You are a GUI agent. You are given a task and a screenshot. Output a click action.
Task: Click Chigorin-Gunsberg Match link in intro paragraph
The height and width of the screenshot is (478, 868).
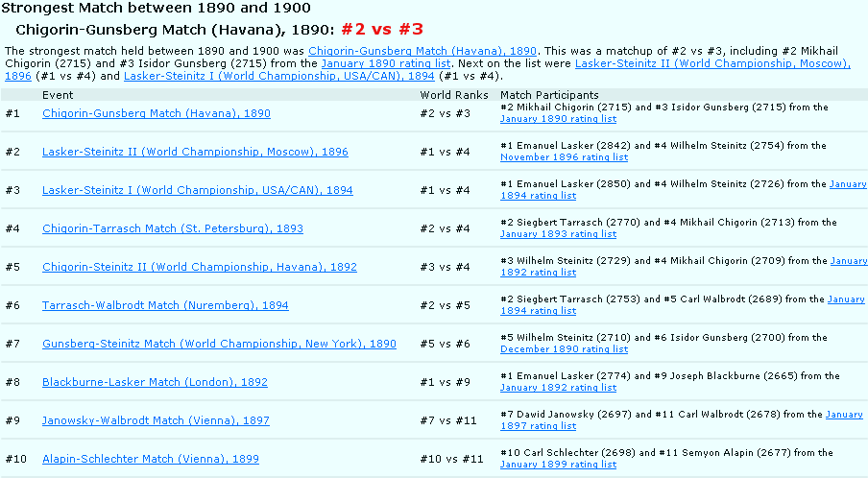pos(422,51)
